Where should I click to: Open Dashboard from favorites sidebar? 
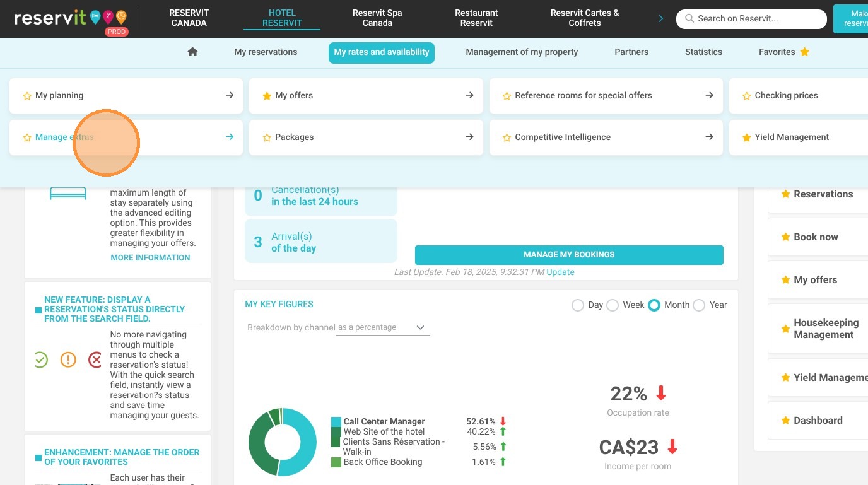click(x=818, y=421)
